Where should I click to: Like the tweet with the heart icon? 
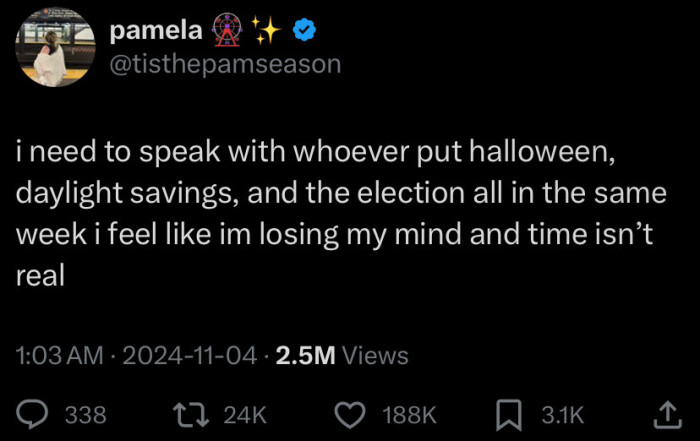point(349,413)
